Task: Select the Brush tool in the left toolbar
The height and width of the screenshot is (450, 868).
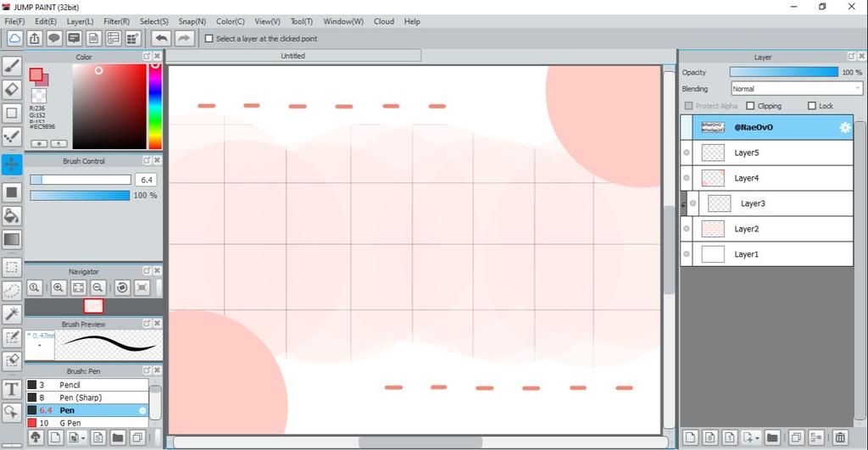Action: (12, 66)
